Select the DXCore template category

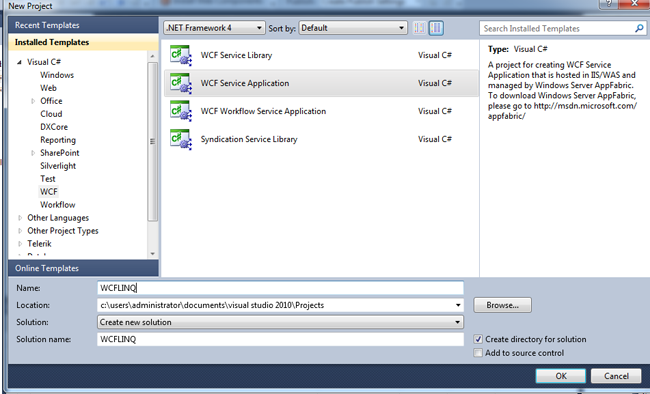(54, 127)
